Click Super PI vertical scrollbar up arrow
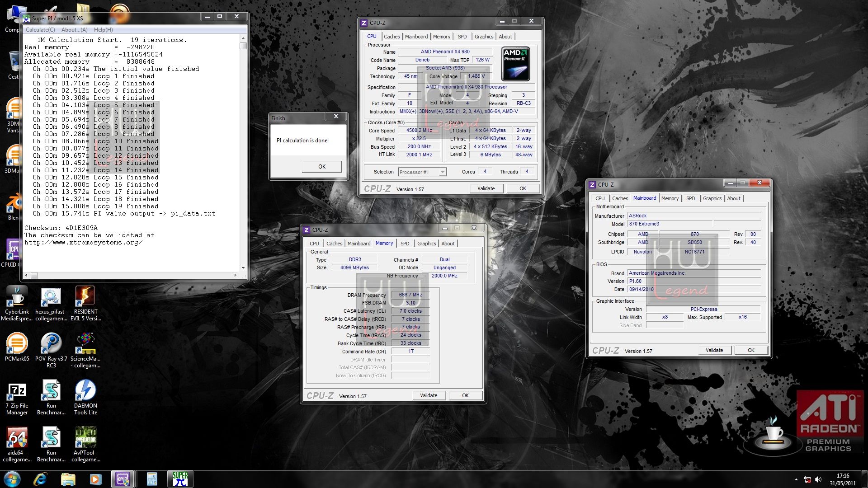868x488 pixels. (243, 39)
